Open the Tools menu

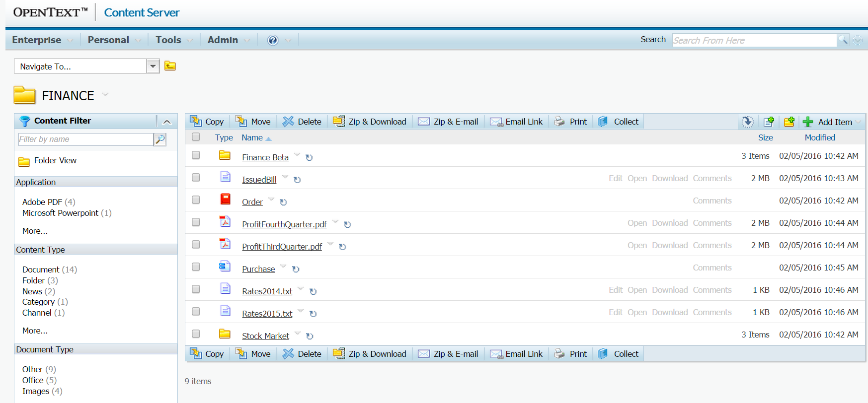[168, 40]
